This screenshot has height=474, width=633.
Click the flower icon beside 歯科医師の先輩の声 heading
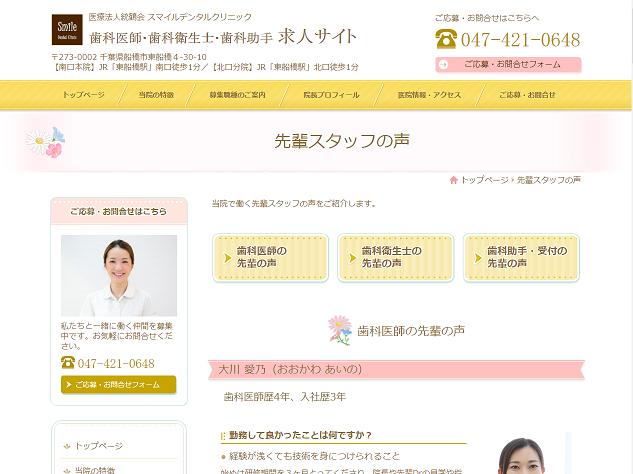340,329
